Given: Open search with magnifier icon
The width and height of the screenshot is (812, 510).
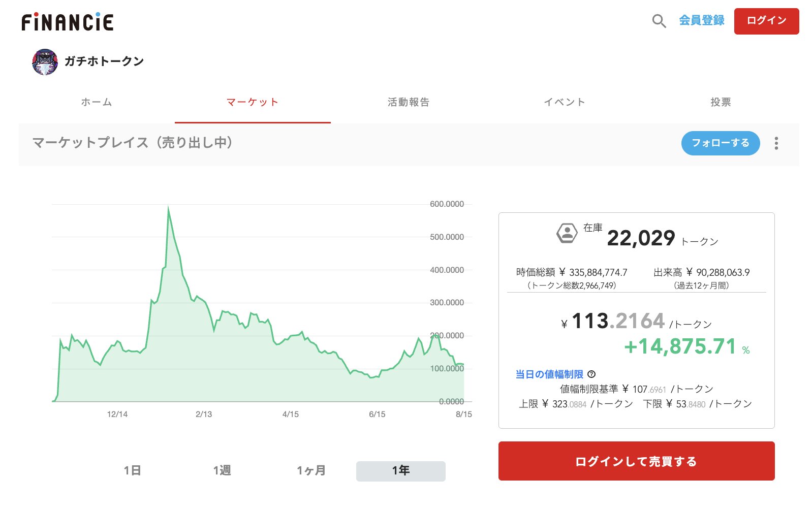Looking at the screenshot, I should pos(659,21).
